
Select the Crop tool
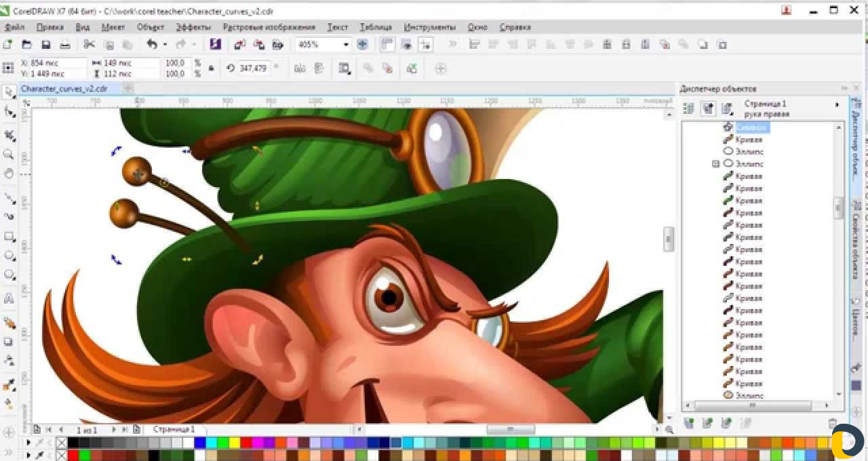[9, 136]
